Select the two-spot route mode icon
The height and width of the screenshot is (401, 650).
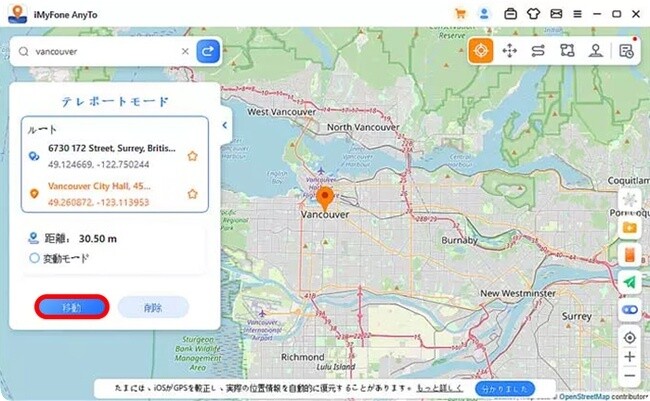click(x=538, y=51)
